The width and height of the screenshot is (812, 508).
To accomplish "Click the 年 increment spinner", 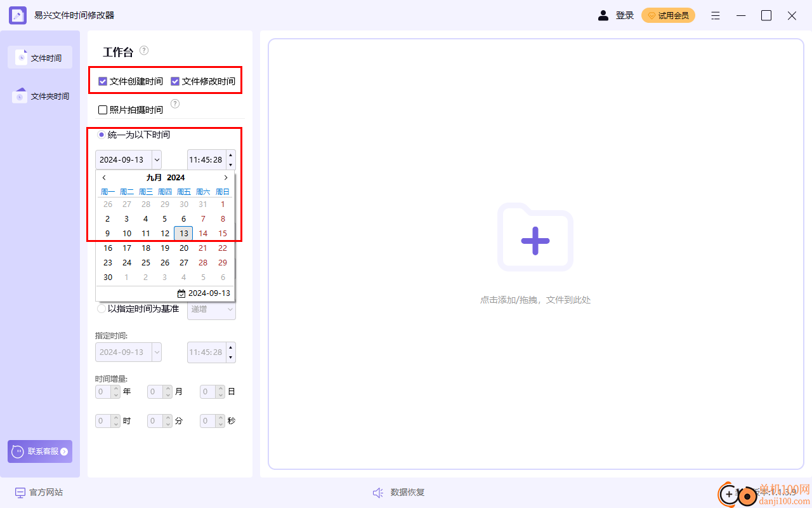I will tap(115, 388).
